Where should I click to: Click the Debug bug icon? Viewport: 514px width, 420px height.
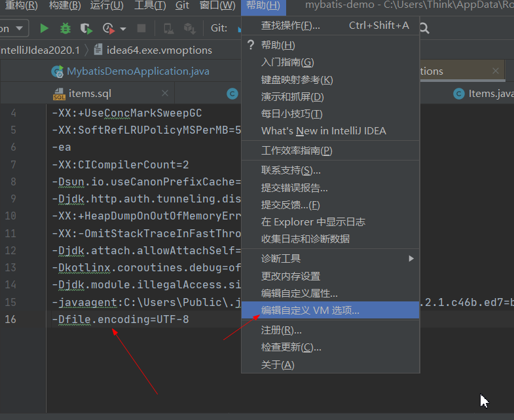pyautogui.click(x=65, y=29)
